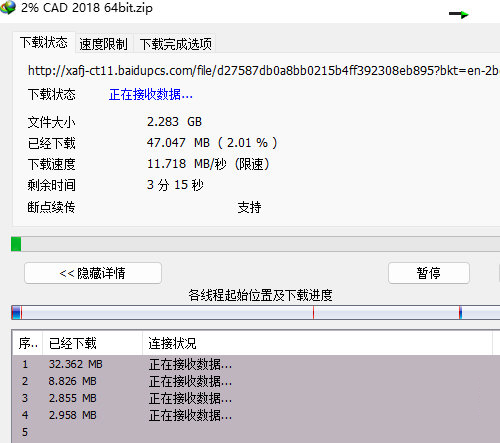
Task: Switch to the 速度限制 tab
Action: click(104, 44)
